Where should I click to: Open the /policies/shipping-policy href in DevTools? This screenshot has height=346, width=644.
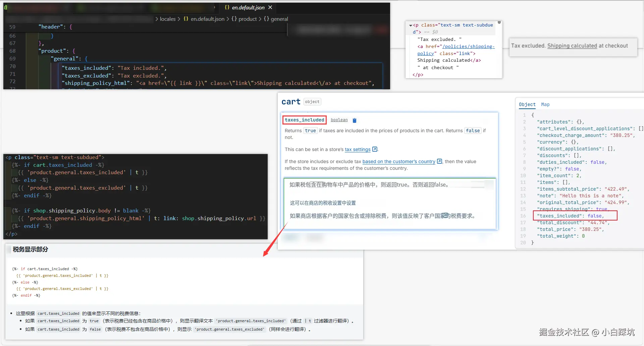(456, 50)
